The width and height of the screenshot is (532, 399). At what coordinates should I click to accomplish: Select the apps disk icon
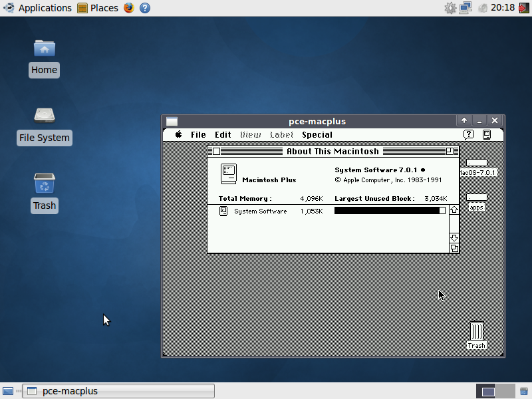point(476,198)
